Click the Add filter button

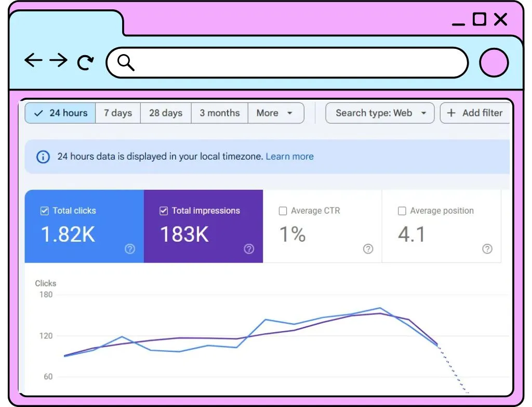[x=475, y=113]
